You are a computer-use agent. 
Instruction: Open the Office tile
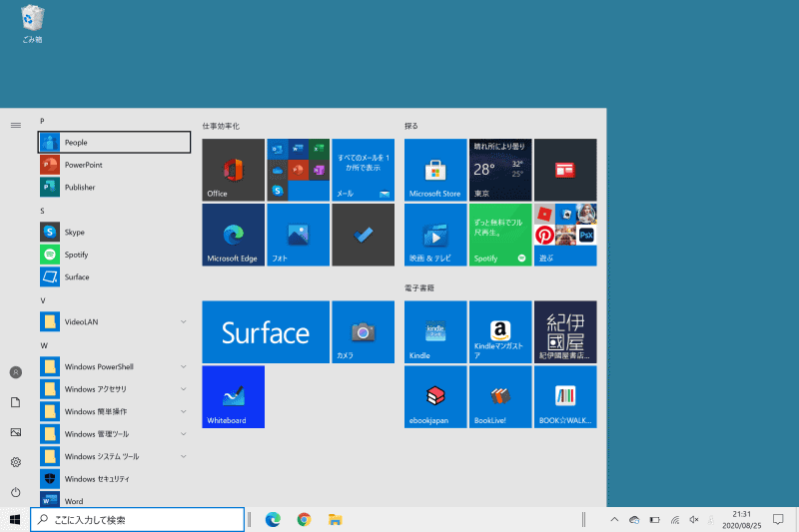233,170
